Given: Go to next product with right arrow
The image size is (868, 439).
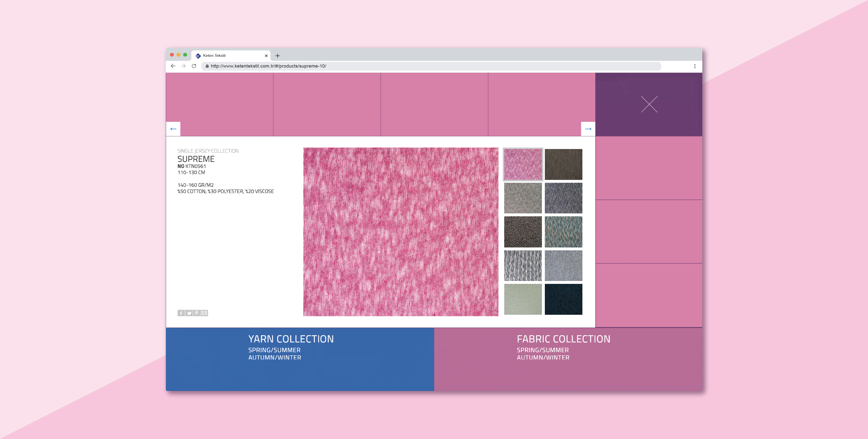Looking at the screenshot, I should coord(588,129).
